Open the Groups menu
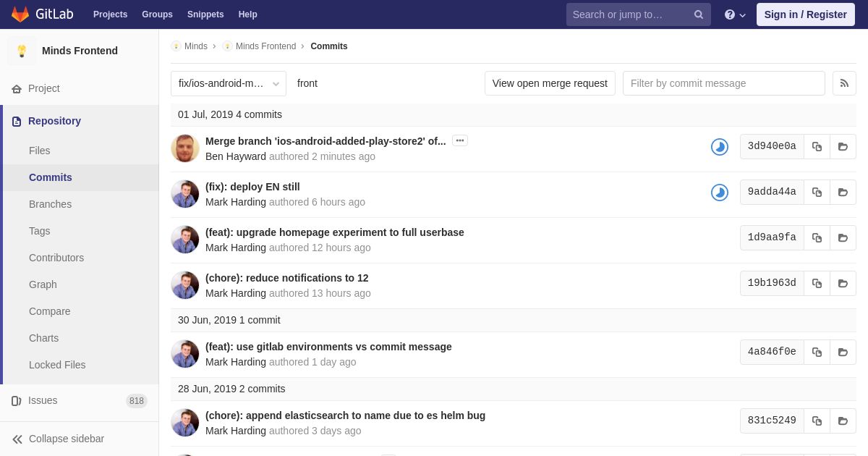This screenshot has width=868, height=456. [x=157, y=14]
